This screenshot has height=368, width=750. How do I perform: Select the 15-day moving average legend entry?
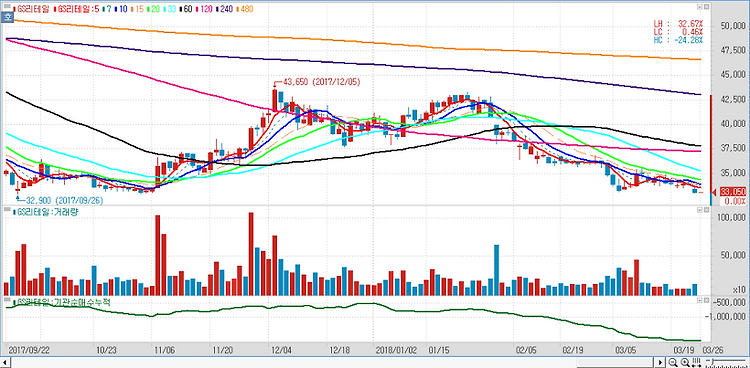(x=138, y=9)
